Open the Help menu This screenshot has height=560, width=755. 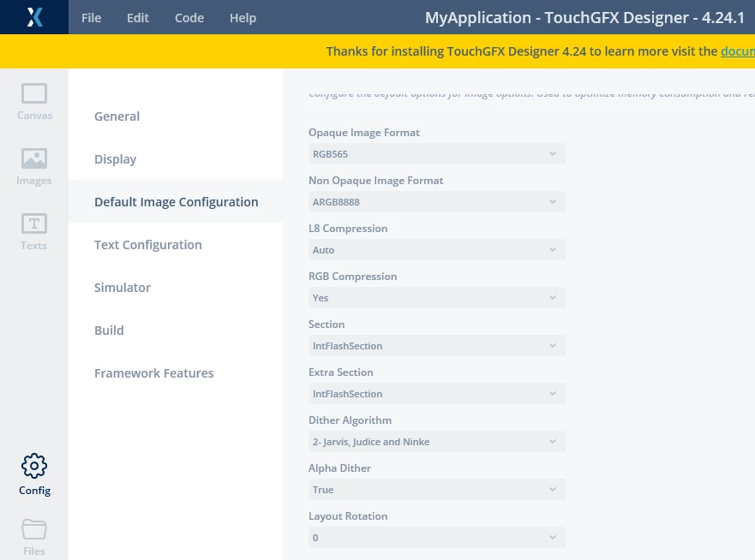pyautogui.click(x=243, y=18)
